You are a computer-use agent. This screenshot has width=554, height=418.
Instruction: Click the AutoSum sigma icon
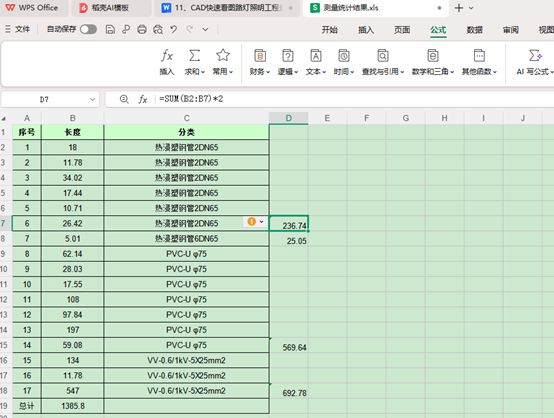point(194,56)
